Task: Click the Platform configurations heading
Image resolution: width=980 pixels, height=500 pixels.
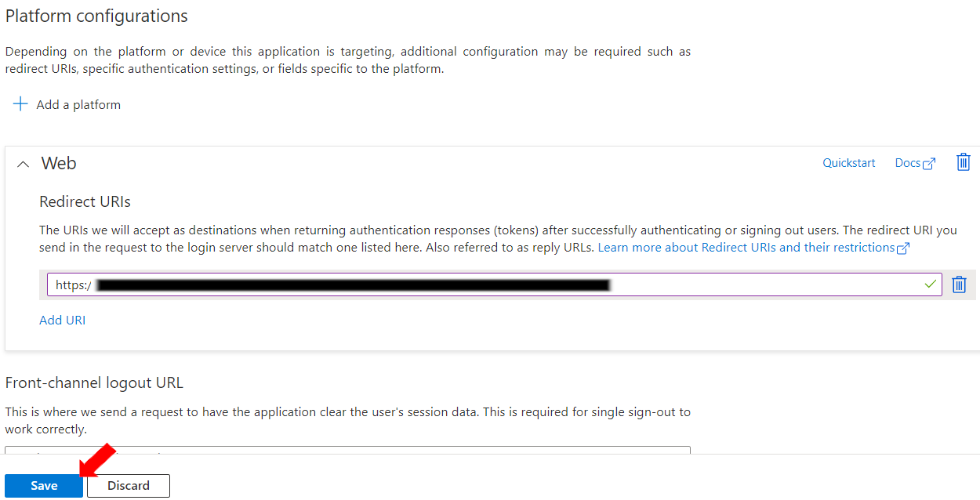Action: pos(96,16)
